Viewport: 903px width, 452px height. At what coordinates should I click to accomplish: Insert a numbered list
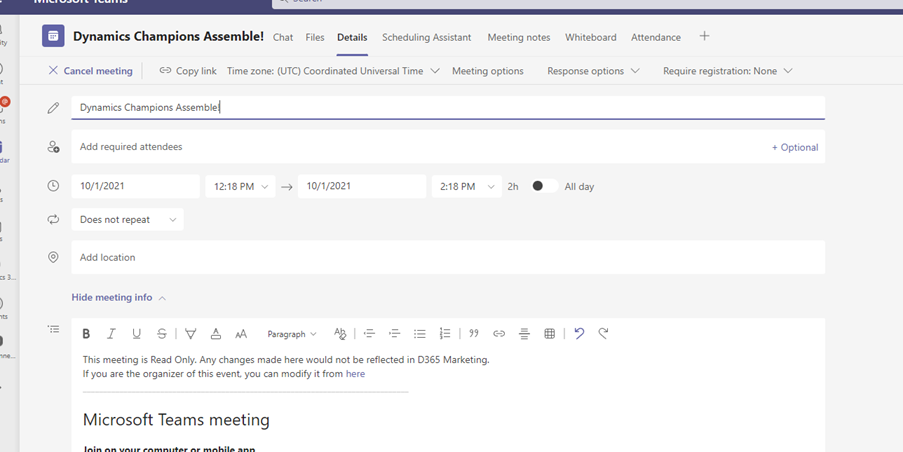[445, 333]
